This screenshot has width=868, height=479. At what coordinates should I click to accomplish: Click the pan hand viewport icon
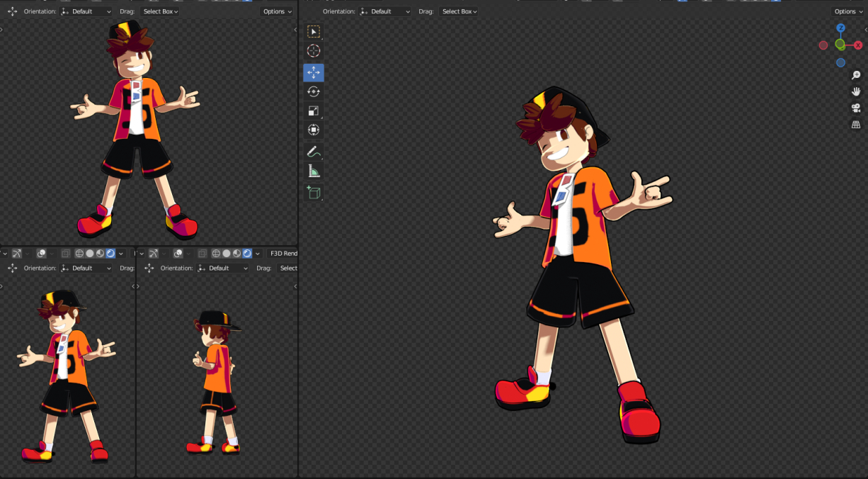coord(855,91)
